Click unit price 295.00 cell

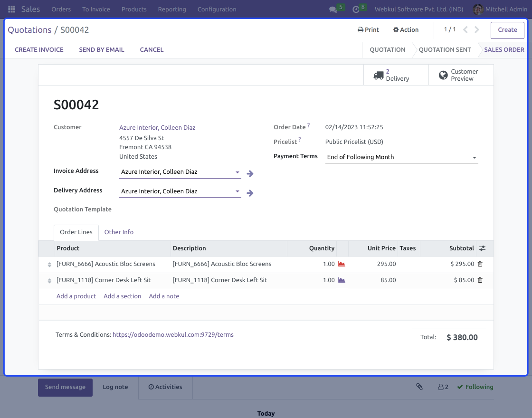[386, 264]
